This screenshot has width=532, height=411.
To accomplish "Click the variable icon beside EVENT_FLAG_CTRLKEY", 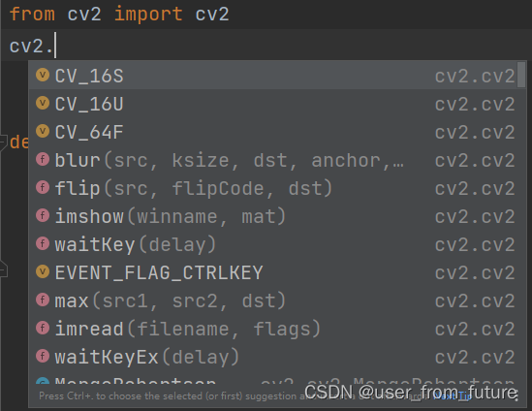I will [x=43, y=271].
